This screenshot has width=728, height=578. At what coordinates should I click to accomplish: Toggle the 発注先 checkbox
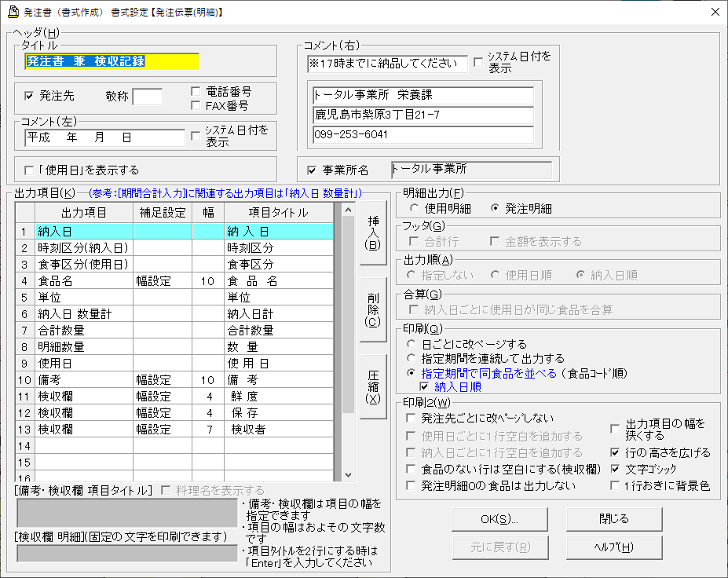coord(29,96)
